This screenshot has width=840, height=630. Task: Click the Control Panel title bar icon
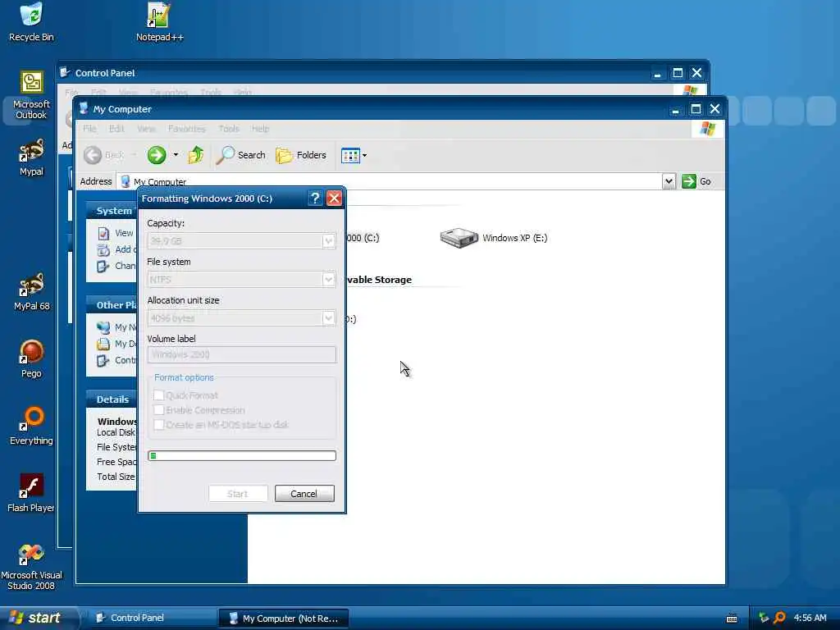coord(65,72)
